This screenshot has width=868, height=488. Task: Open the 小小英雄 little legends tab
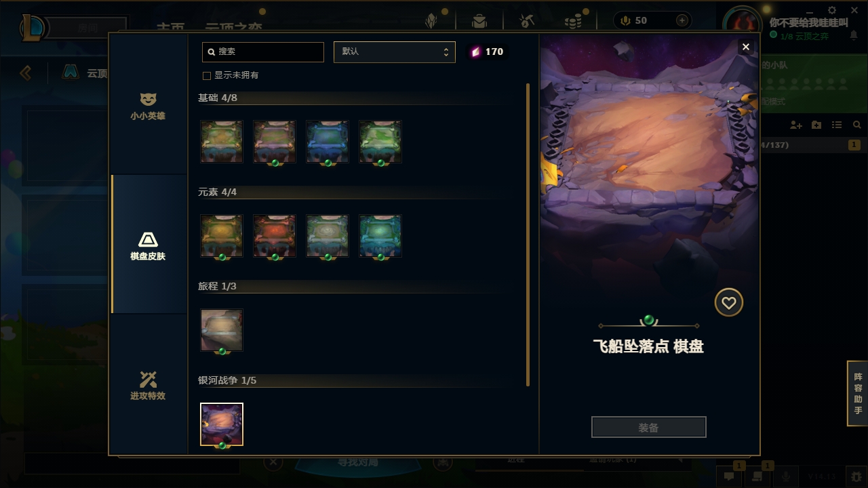click(x=148, y=106)
